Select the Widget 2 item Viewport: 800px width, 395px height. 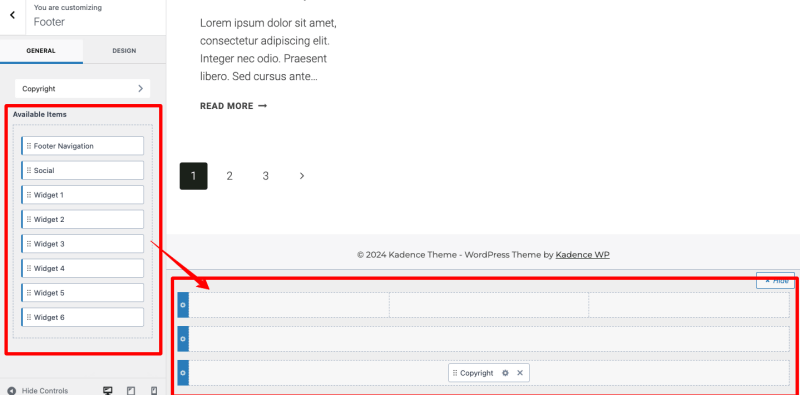coord(83,219)
